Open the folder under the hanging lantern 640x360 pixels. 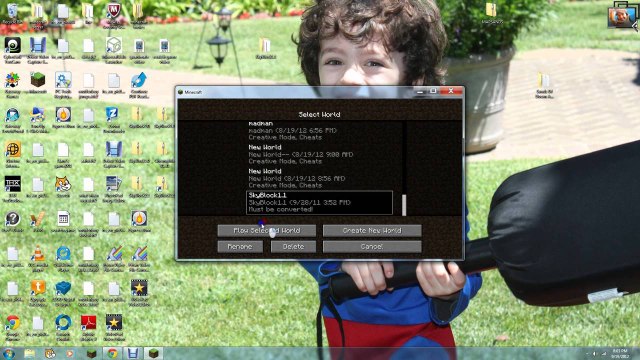265,47
